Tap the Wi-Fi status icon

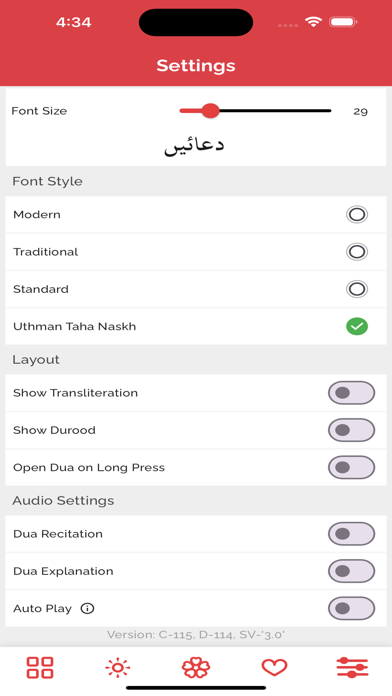(313, 22)
